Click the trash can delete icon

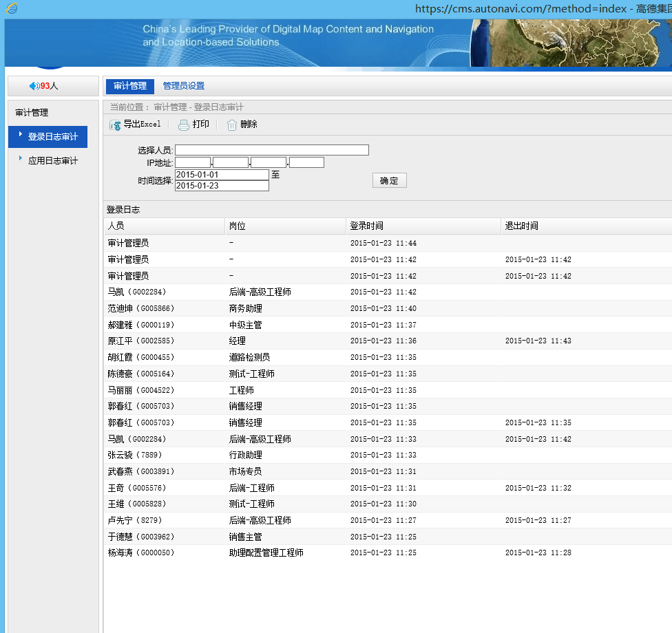click(x=232, y=125)
